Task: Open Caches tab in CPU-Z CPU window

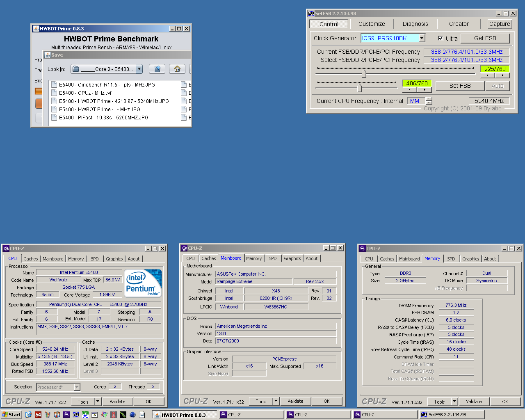Action: (31, 259)
